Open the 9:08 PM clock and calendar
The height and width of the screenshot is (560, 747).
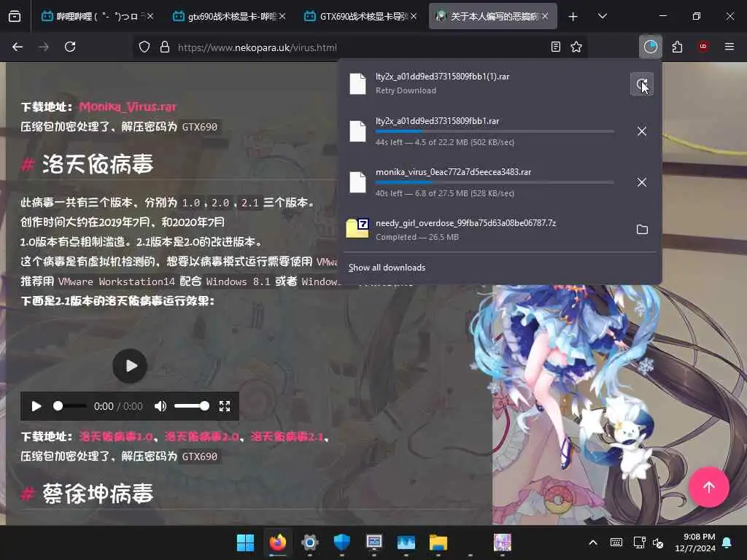(694, 542)
